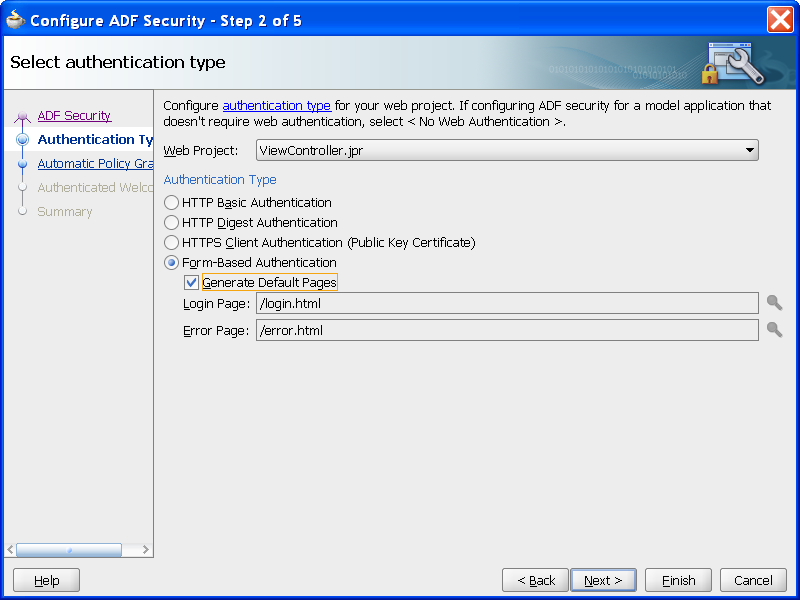Click the Automatic Policy Grants step node
Viewport: 800px width, 600px height.
(22, 163)
